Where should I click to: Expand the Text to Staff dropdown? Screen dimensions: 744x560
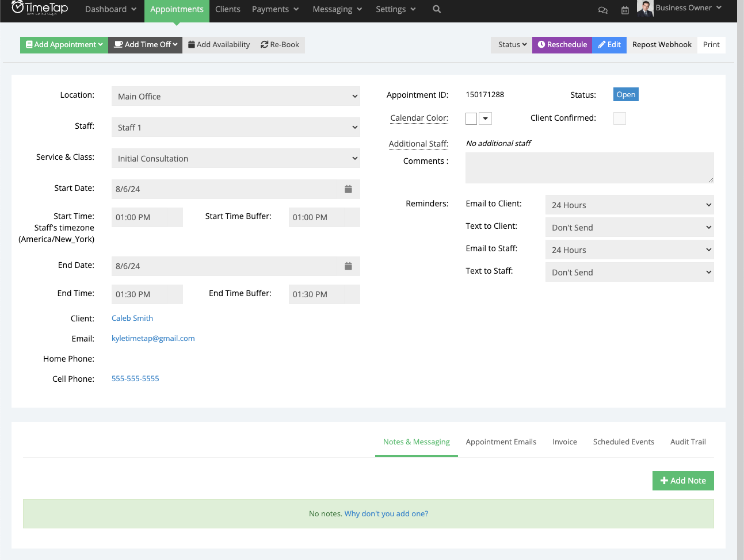629,272
